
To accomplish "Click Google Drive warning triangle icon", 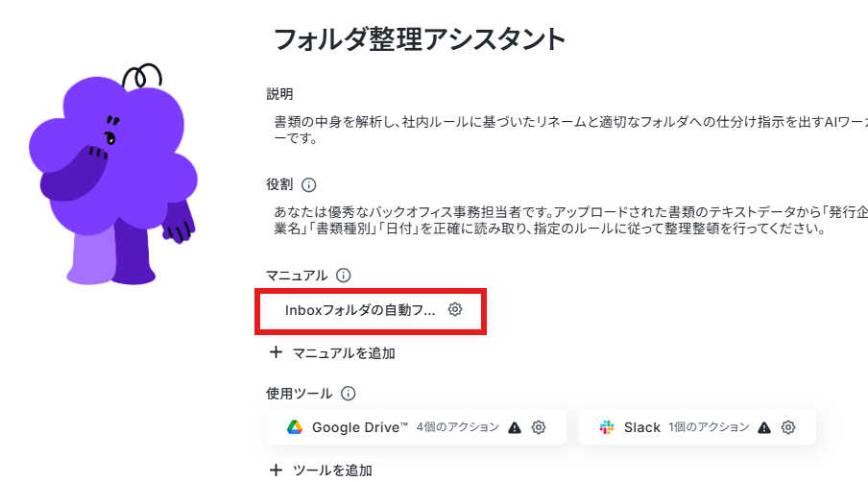I will (x=515, y=428).
